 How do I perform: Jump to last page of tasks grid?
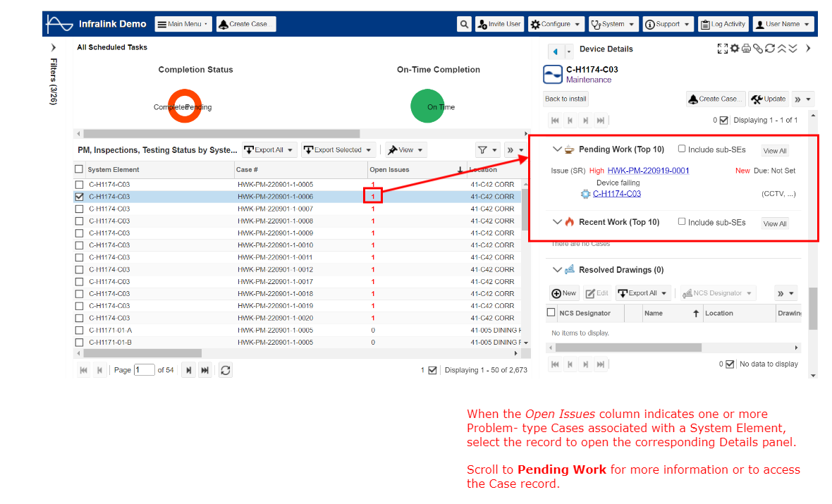tap(204, 370)
